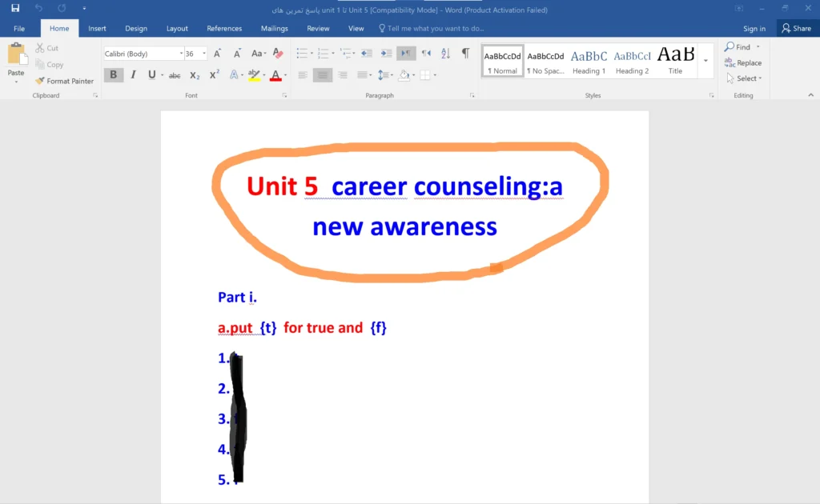
Task: Expand the font size dropdown
Action: [x=205, y=53]
